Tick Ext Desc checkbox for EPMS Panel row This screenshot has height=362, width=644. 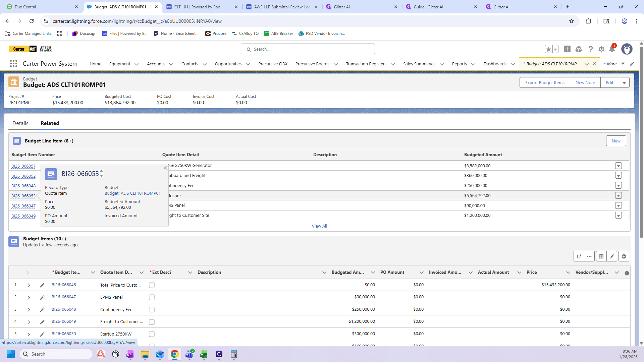click(152, 297)
